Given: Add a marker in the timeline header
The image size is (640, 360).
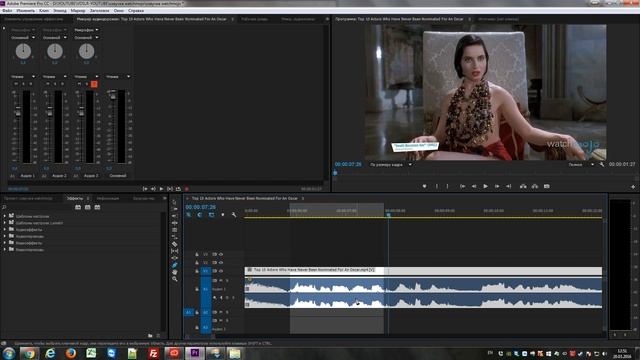Looking at the screenshot, I should pyautogui.click(x=222, y=215).
